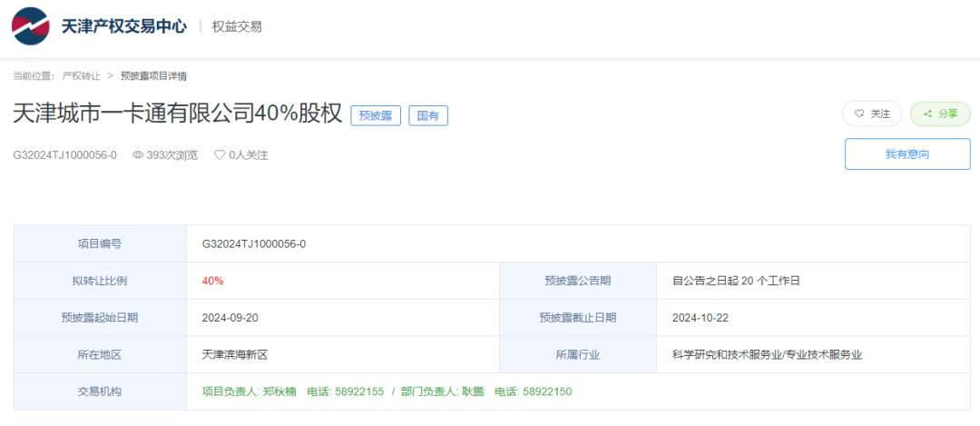
Task: Click the 预披露起始日期 label cell
Action: (100, 318)
